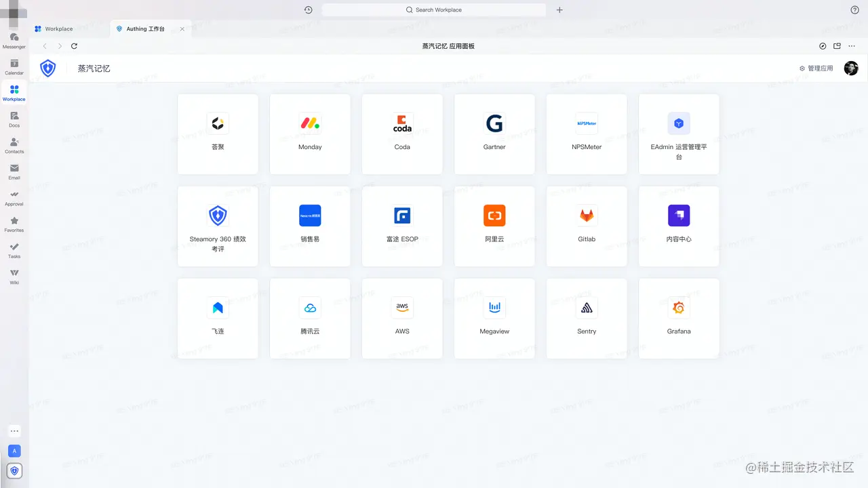868x488 pixels.
Task: Open Wiki in the sidebar
Action: (x=14, y=277)
